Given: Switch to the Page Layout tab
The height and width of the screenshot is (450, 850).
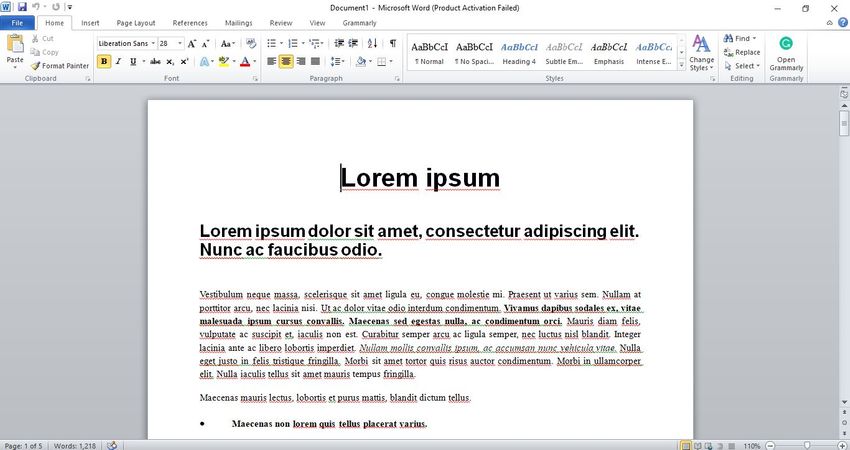Looking at the screenshot, I should 135,22.
